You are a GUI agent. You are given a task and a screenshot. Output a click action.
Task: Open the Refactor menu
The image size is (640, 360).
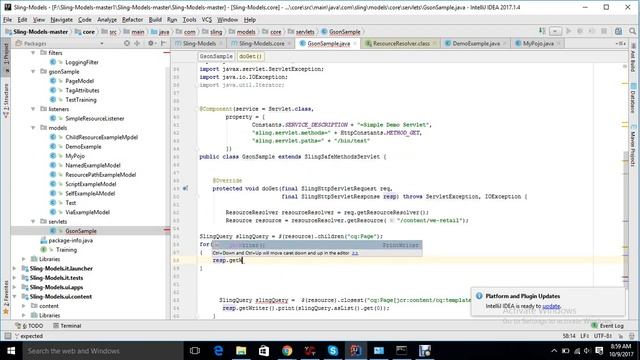(132, 20)
